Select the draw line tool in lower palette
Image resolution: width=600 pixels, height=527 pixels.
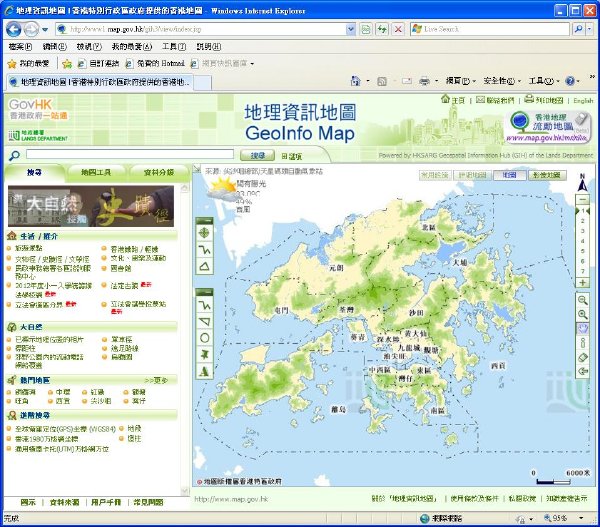[204, 305]
